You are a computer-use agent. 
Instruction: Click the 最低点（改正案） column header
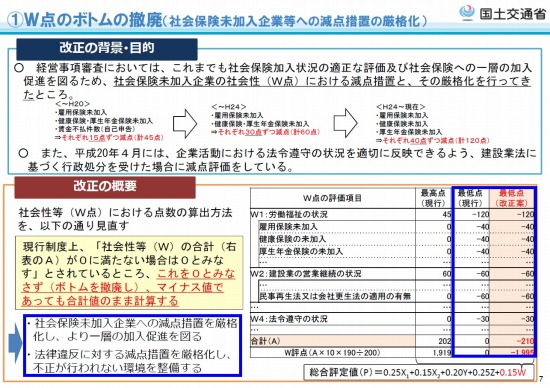511,198
